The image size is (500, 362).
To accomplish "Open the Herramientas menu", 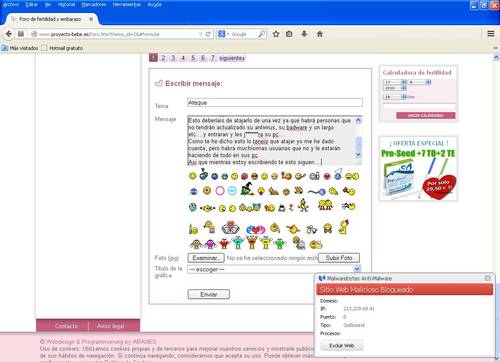I will (x=127, y=5).
